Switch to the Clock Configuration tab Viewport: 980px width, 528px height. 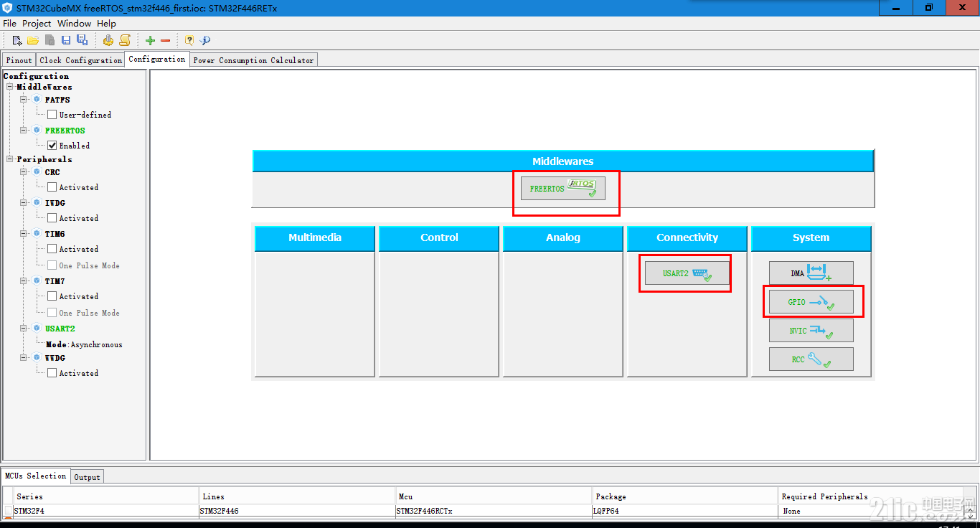80,60
